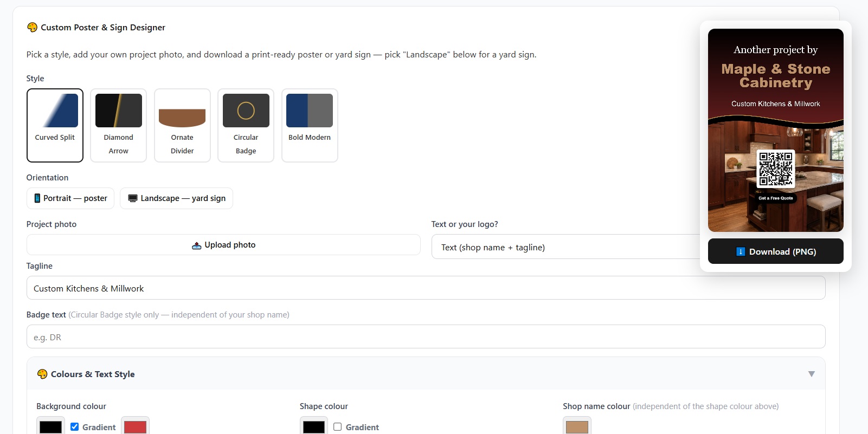Download the poster as PNG
This screenshot has height=434, width=868.
[776, 251]
